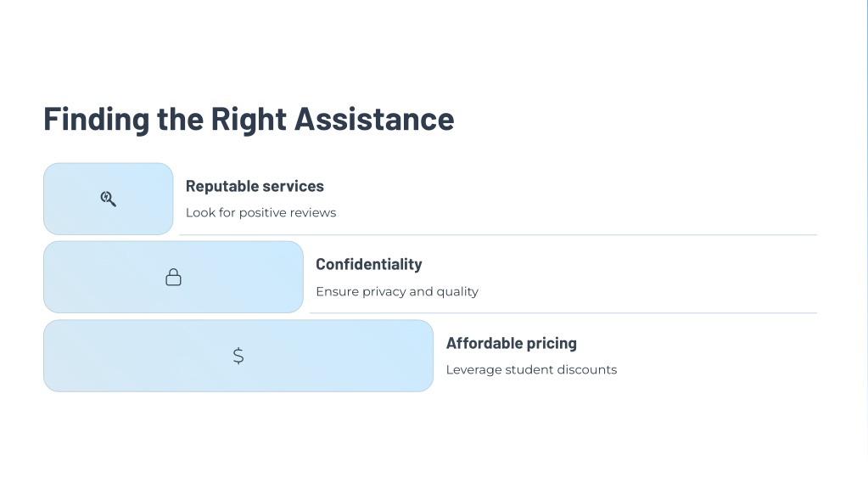Select the "Ensure privacy and quality" text

pos(397,291)
